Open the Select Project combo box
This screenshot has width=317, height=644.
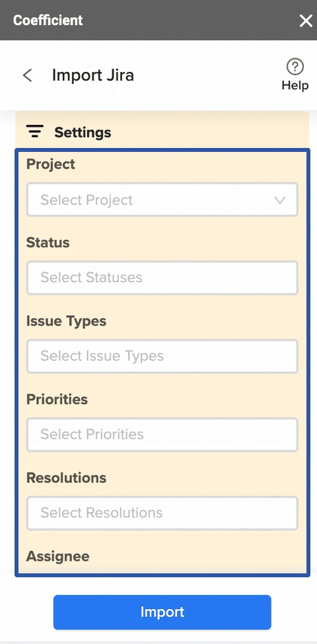point(162,199)
